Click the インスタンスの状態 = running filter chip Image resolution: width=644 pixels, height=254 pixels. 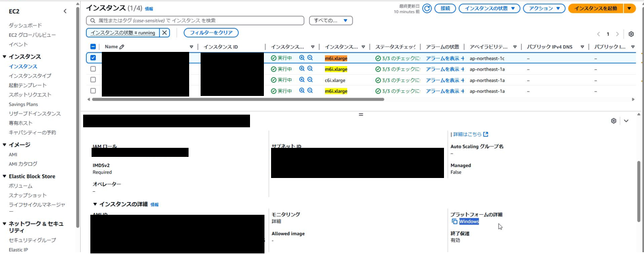(x=123, y=33)
